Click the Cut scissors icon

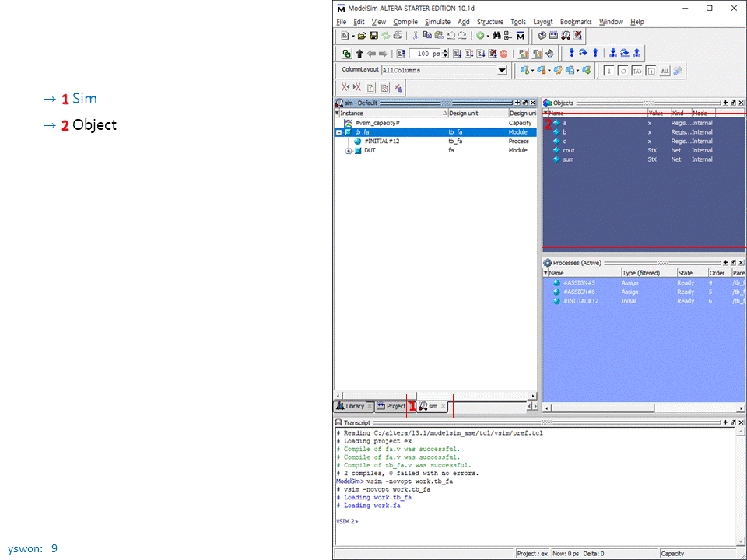point(416,36)
